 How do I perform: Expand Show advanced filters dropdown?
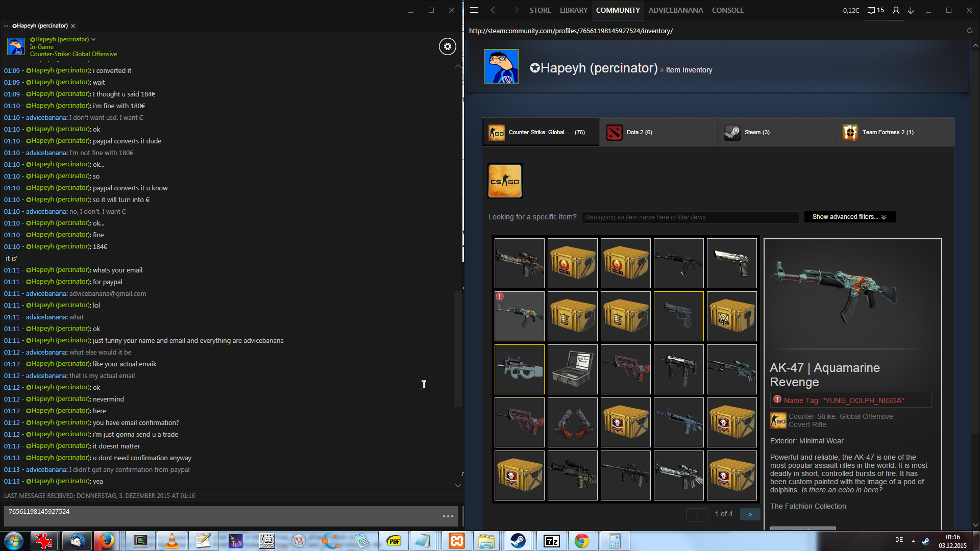click(x=849, y=217)
